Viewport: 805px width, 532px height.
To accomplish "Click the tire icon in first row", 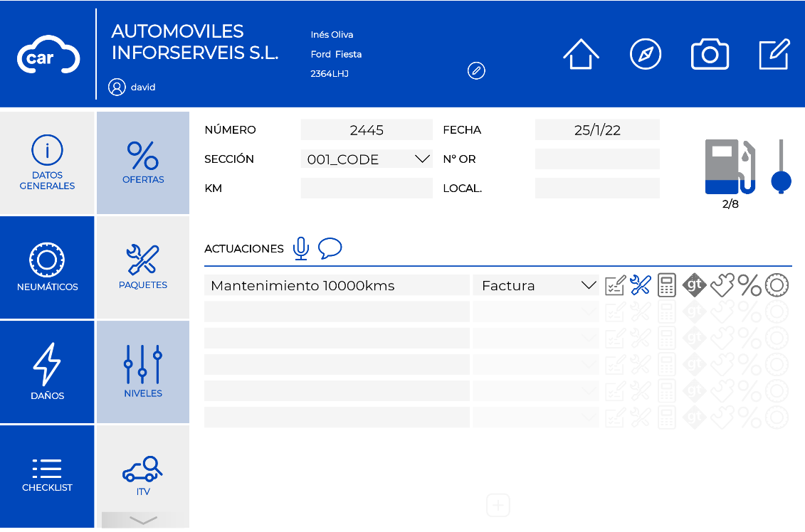I will point(777,285).
